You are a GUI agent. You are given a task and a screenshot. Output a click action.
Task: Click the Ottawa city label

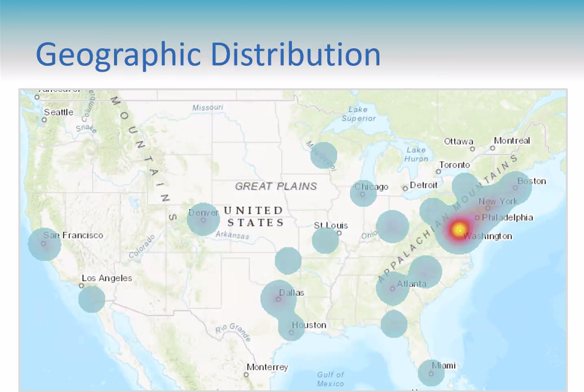click(459, 142)
